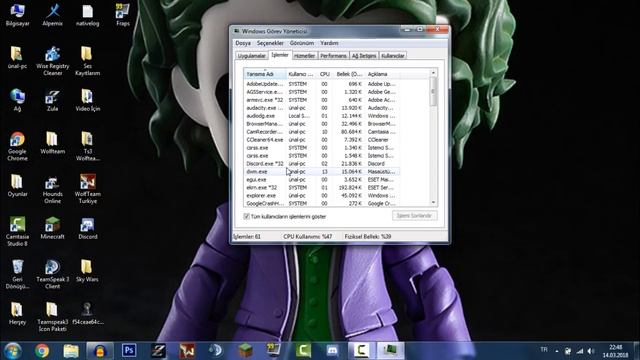The width and height of the screenshot is (640, 360).
Task: Click the Chrome icon in taskbar
Action: [x=42, y=351]
